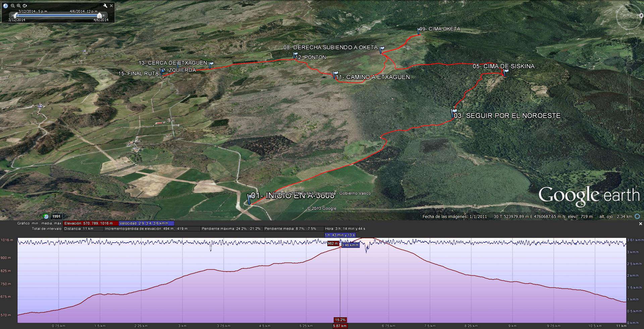This screenshot has width=644, height=329.
Task: Select the 09- CIMA OKETA placemark flag
Action: coord(419,31)
